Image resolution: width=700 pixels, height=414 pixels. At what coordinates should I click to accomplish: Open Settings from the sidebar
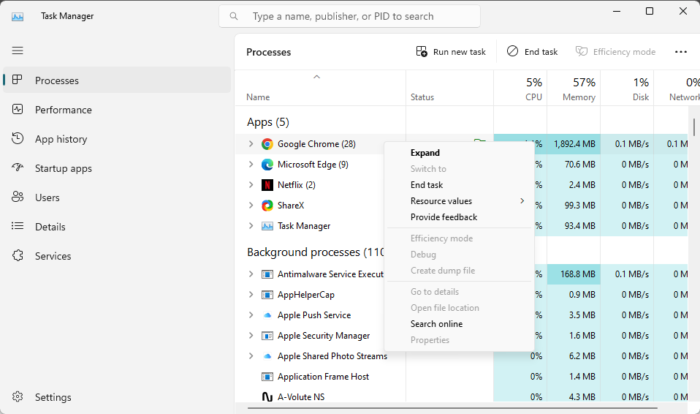coord(53,397)
